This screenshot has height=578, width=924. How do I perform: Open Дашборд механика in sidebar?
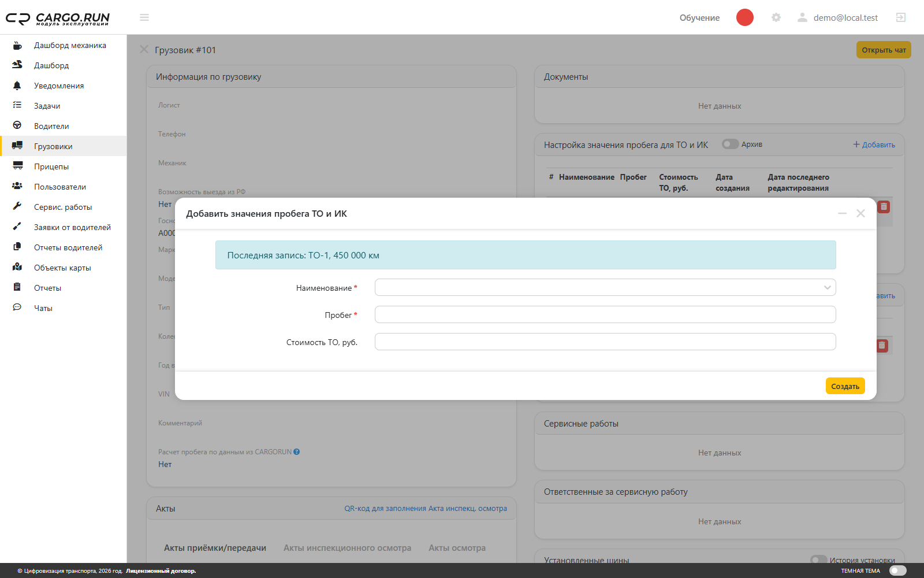pos(64,45)
